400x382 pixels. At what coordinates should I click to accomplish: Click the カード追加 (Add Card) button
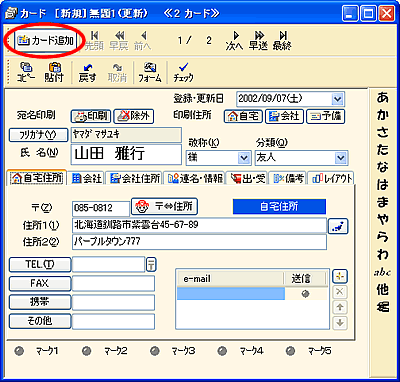point(45,41)
